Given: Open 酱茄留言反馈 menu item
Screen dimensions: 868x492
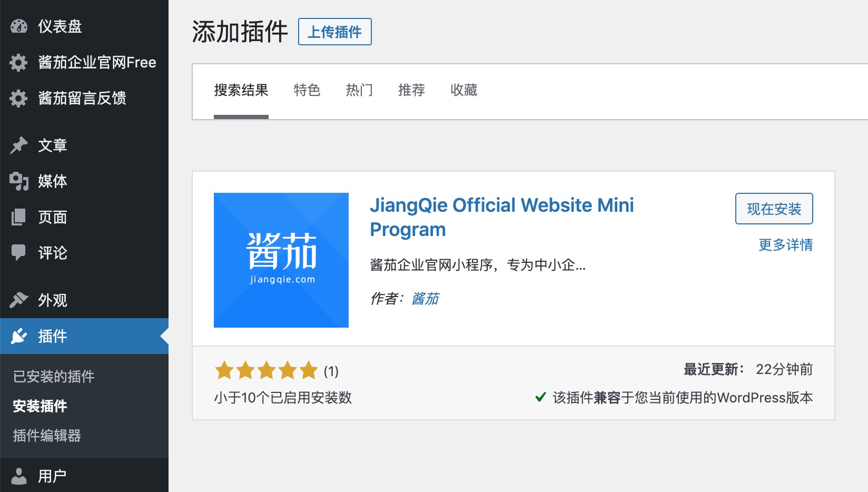Looking at the screenshot, I should click(84, 98).
